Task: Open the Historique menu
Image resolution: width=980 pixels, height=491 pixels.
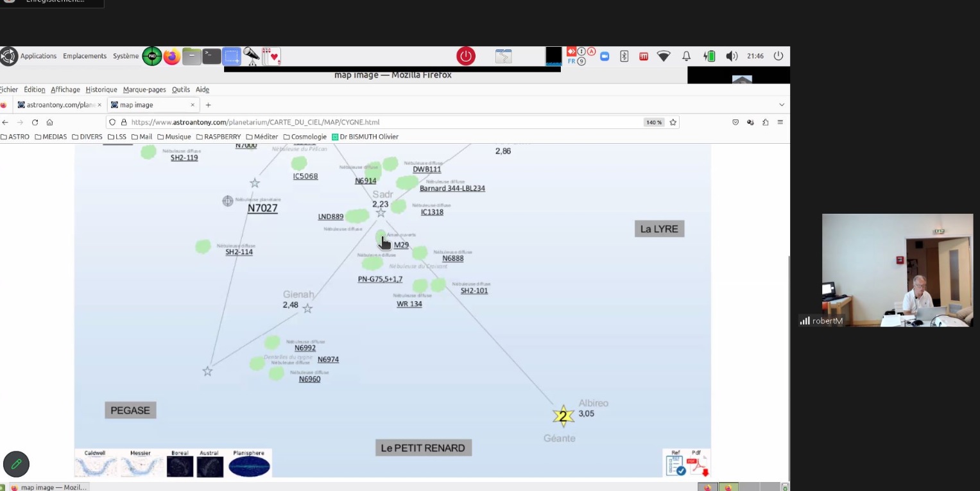Action: pyautogui.click(x=101, y=90)
